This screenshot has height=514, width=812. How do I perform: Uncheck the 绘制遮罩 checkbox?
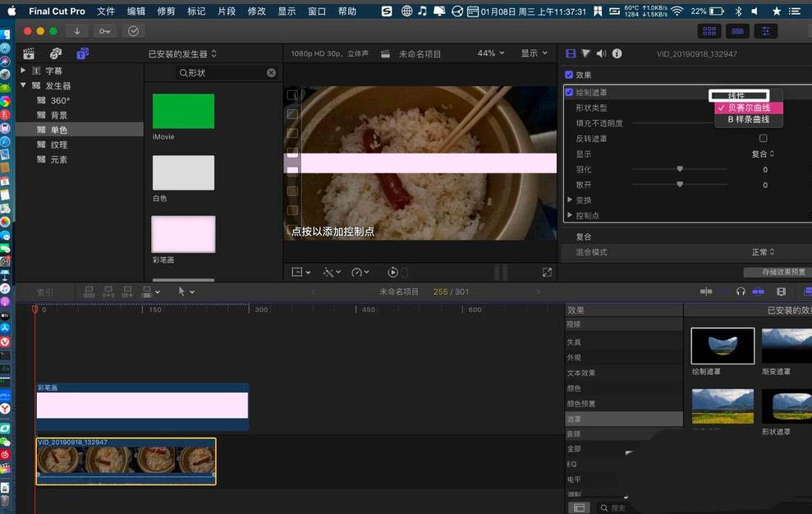click(x=569, y=92)
